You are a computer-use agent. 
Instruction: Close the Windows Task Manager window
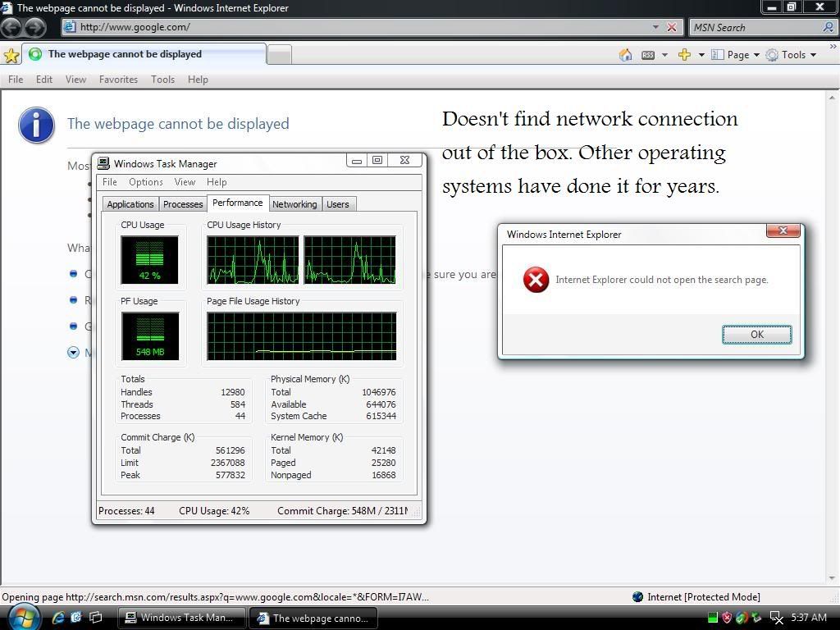(405, 160)
